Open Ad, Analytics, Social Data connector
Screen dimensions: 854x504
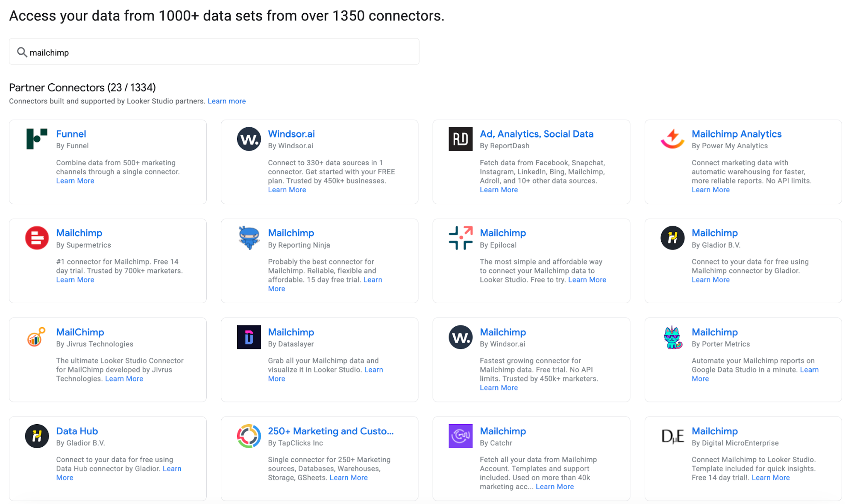(x=537, y=134)
